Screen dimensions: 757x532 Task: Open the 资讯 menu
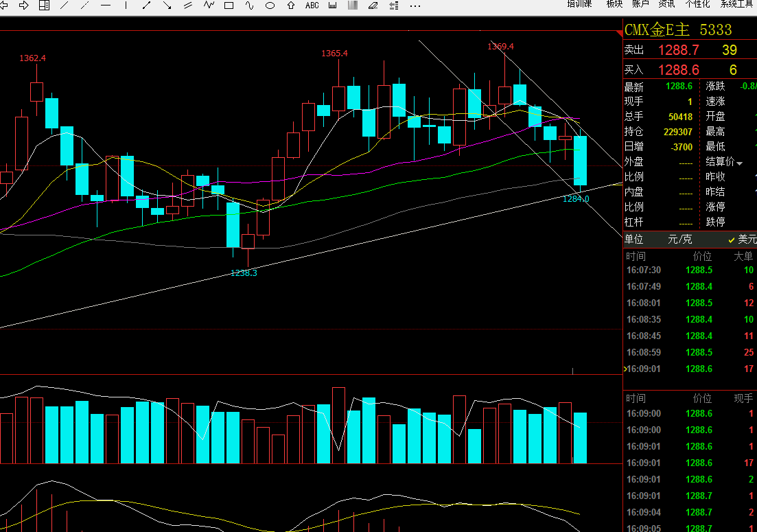click(666, 4)
